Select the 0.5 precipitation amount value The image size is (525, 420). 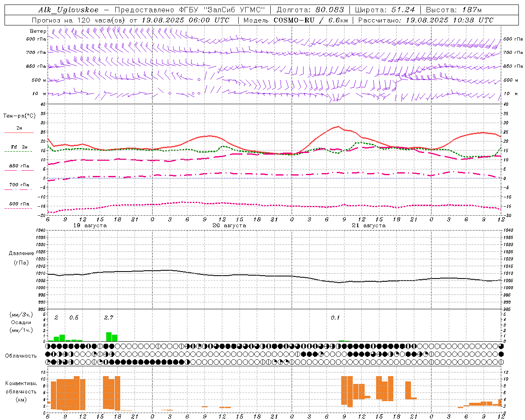coord(74,317)
